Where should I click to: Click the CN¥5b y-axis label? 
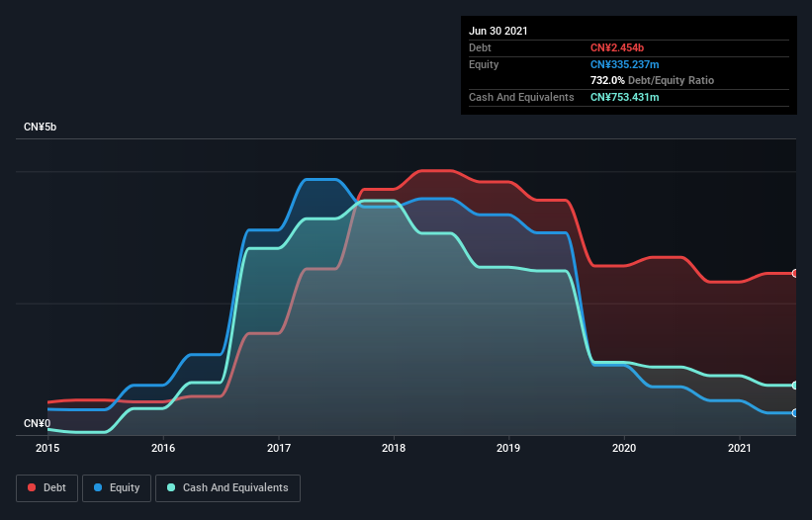tap(40, 127)
